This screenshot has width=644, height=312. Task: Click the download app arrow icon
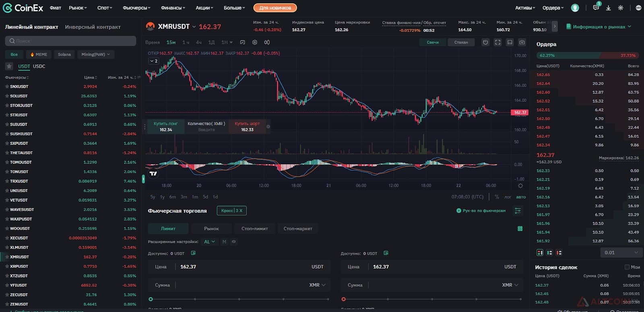coord(608,8)
